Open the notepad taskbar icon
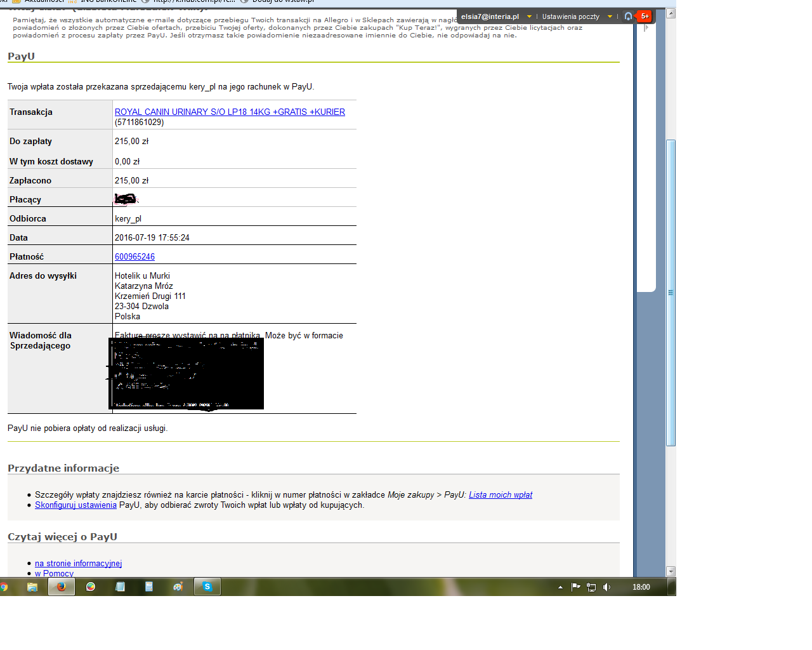The height and width of the screenshot is (650, 812). tap(120, 587)
